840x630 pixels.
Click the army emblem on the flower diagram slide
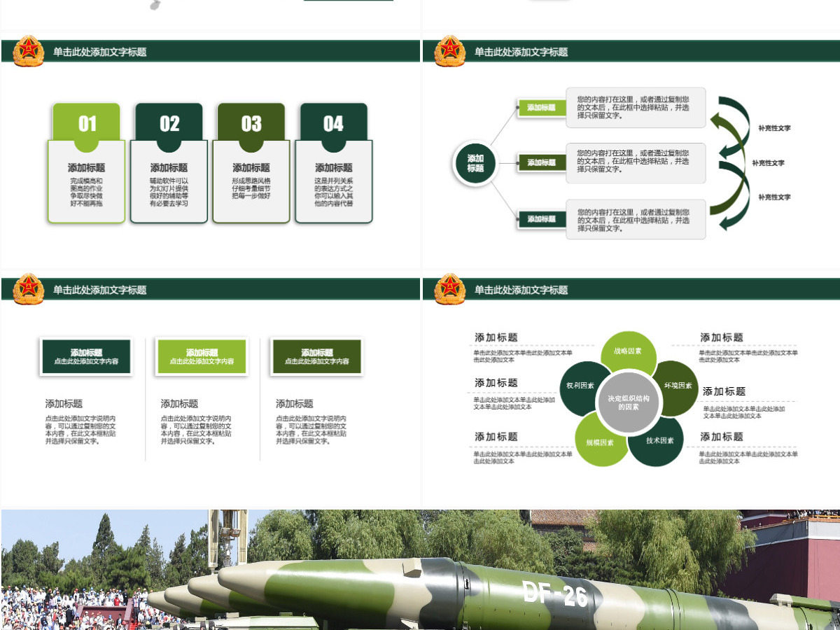tap(450, 289)
